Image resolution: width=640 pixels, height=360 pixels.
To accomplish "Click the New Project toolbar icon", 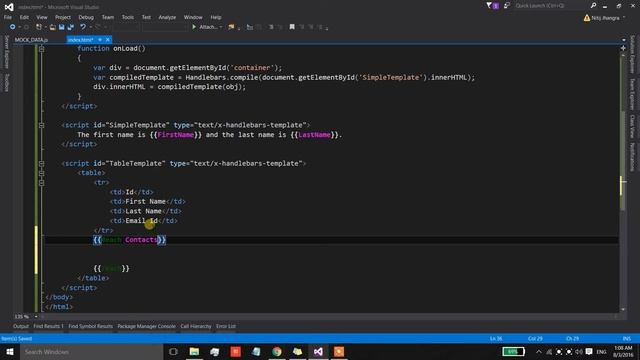I will (x=39, y=27).
